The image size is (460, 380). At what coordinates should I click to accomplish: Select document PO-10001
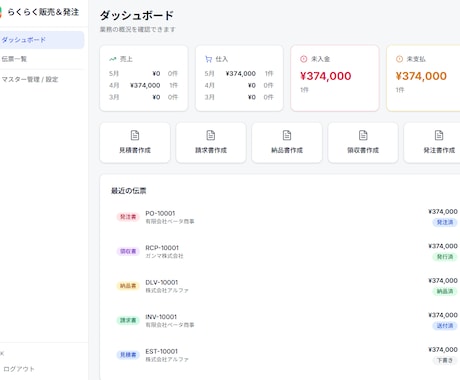pyautogui.click(x=160, y=213)
